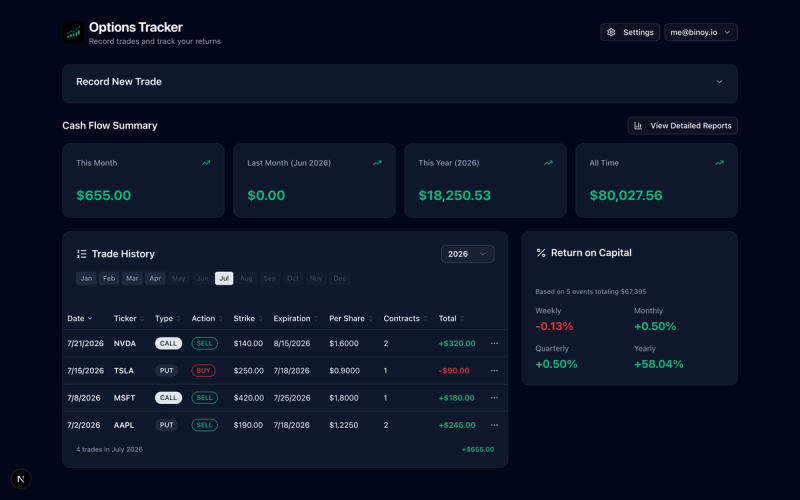
Task: Open the Settings button
Action: [x=630, y=32]
